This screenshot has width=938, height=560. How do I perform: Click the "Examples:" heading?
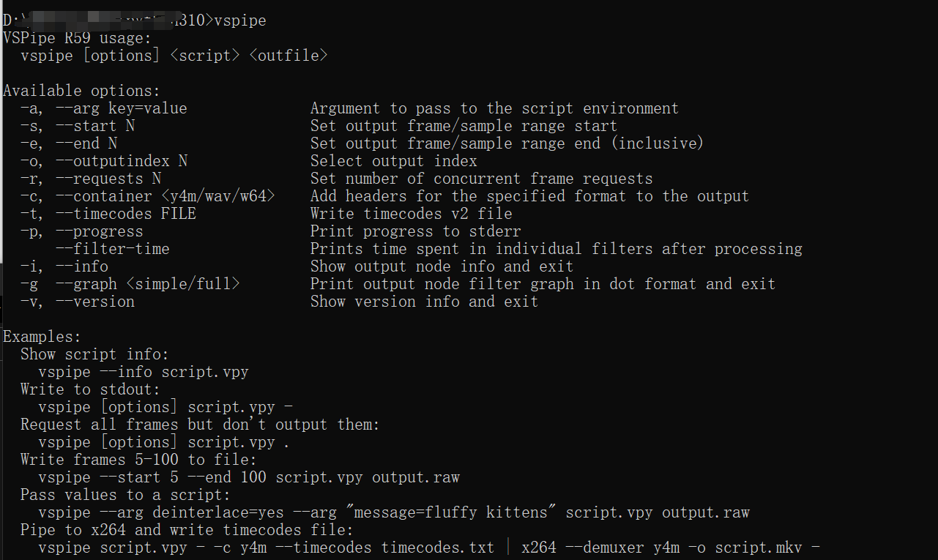tap(42, 337)
